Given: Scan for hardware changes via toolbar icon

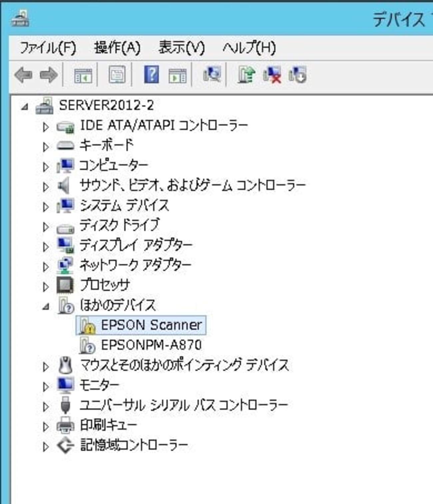Looking at the screenshot, I should click(212, 74).
